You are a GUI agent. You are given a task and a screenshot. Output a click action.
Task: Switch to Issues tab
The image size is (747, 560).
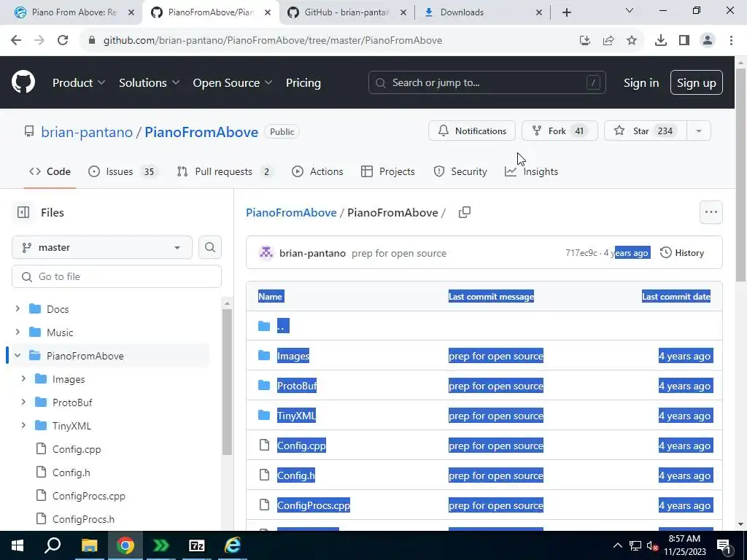click(x=122, y=171)
